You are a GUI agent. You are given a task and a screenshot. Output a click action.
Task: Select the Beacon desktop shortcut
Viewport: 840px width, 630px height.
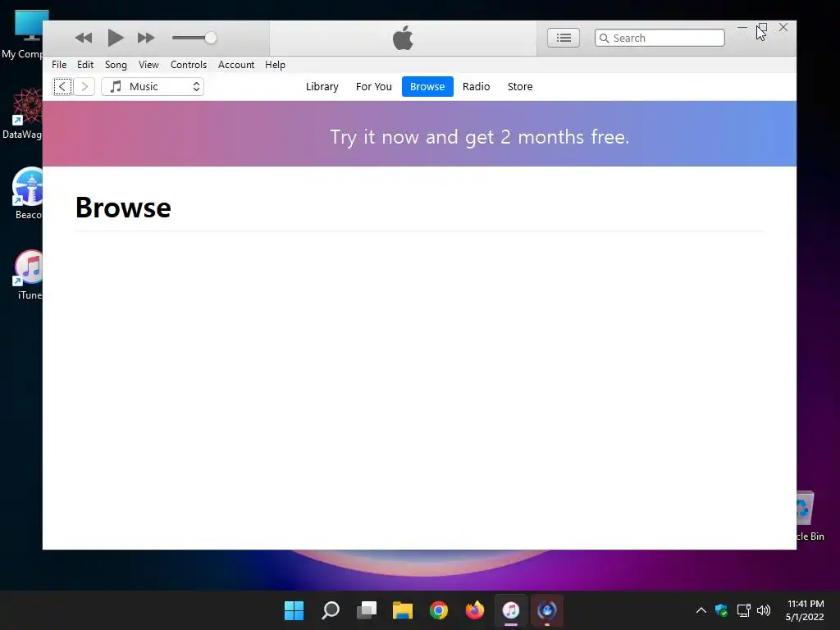point(28,194)
